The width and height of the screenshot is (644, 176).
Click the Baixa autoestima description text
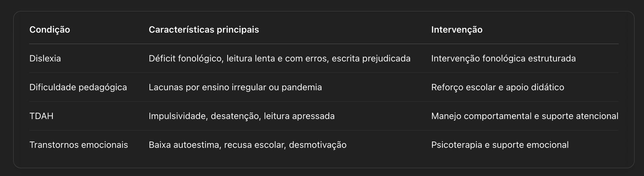(x=248, y=145)
